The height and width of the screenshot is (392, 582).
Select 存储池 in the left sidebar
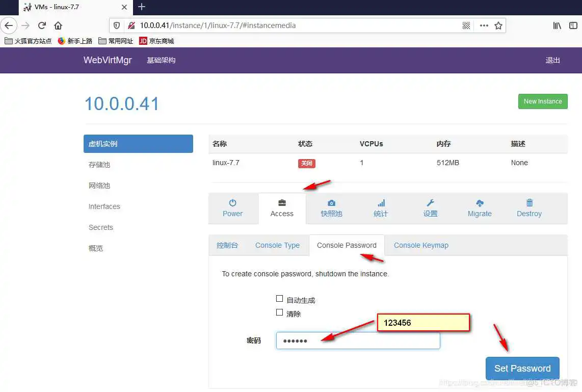99,165
